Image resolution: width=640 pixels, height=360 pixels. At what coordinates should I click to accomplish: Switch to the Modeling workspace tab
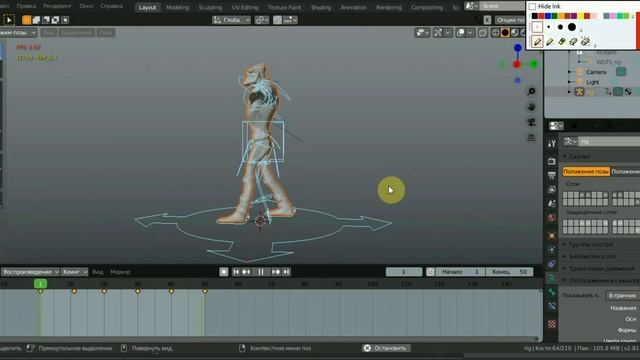coord(178,7)
